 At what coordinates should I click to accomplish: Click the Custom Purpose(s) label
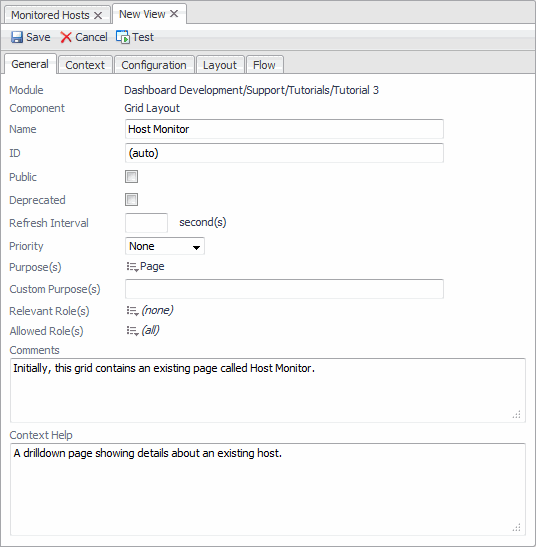pos(55,289)
